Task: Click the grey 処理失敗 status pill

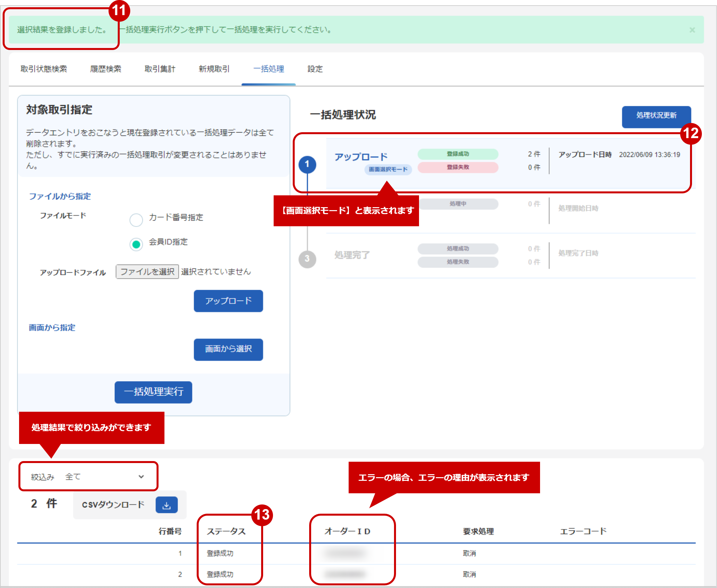Action: (458, 262)
